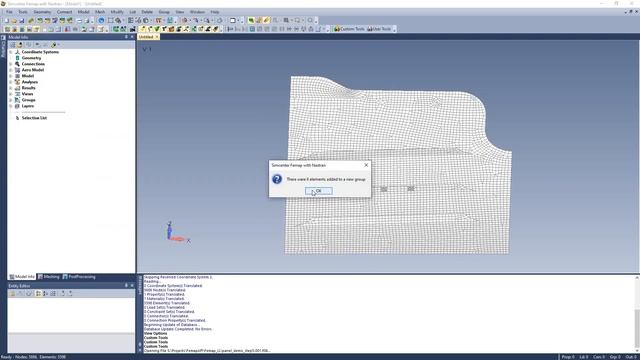
Task: Open the Help menu
Action: click(215, 12)
